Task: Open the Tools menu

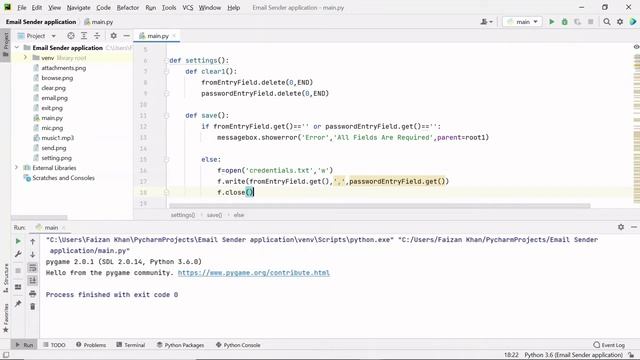Action: coord(169,7)
